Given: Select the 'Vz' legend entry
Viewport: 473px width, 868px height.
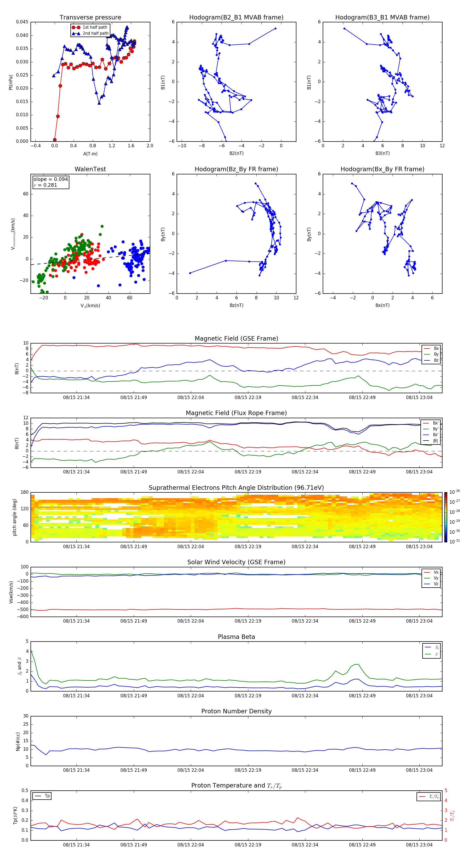Looking at the screenshot, I should (x=431, y=584).
